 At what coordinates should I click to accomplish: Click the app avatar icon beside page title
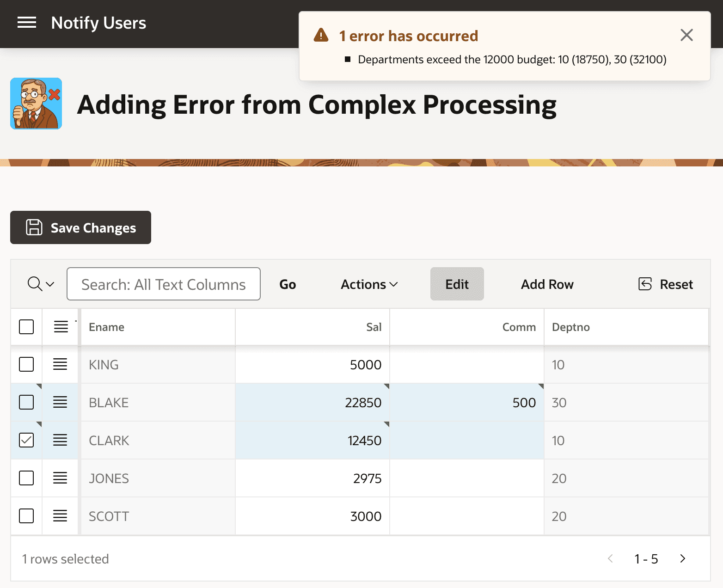36,104
